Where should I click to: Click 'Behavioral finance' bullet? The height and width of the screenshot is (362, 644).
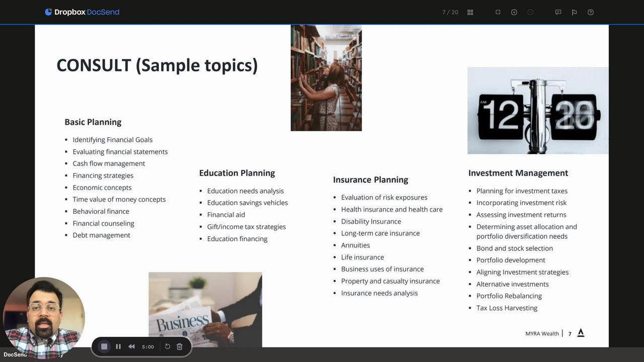(101, 211)
